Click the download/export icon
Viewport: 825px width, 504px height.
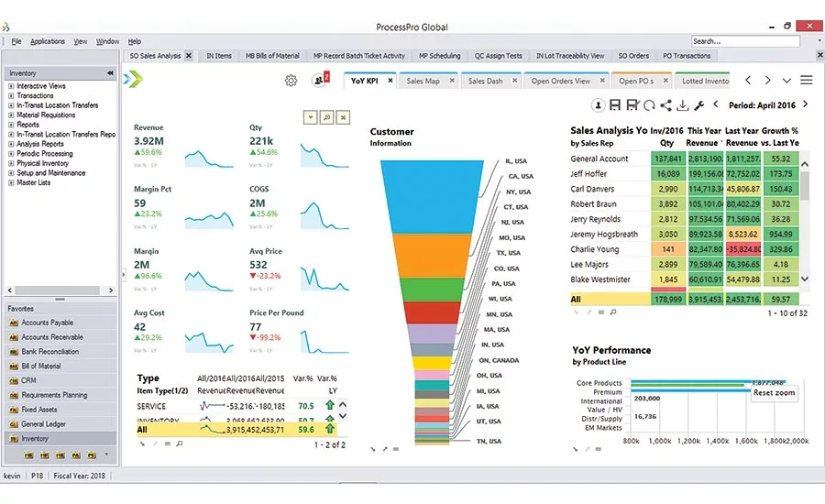click(x=682, y=105)
